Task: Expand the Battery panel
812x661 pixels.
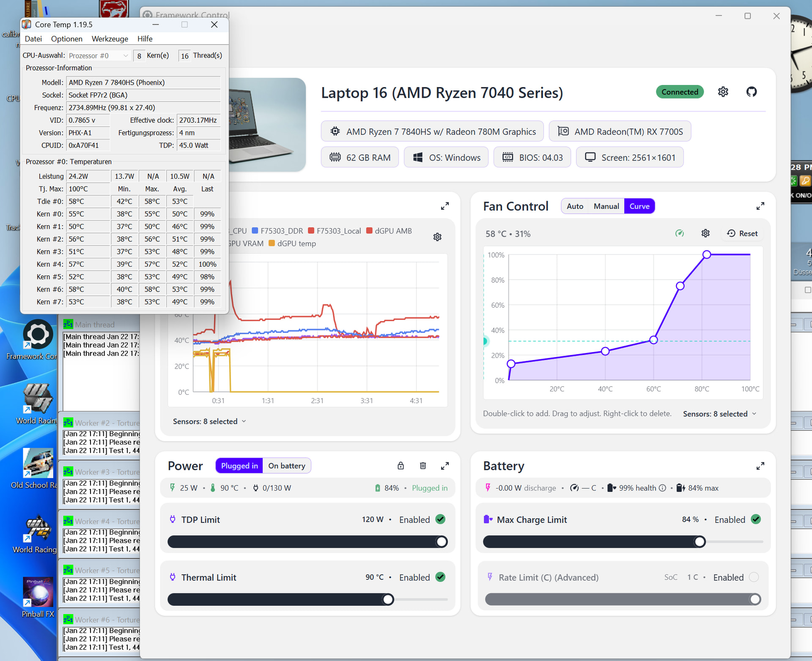Action: point(760,466)
